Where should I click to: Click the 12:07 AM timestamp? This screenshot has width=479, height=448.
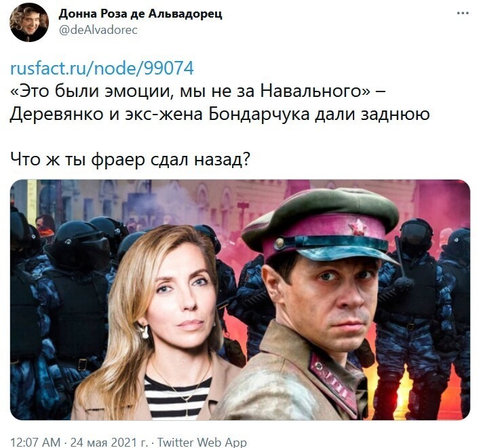tap(35, 442)
